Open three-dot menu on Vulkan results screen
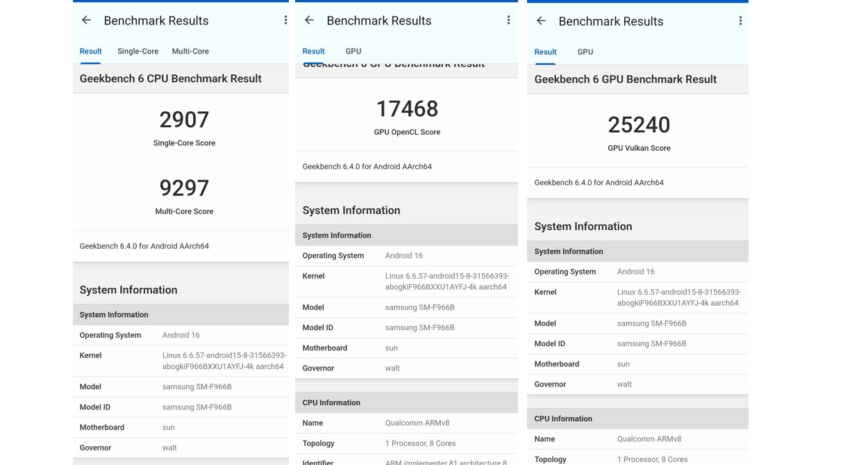 740,21
